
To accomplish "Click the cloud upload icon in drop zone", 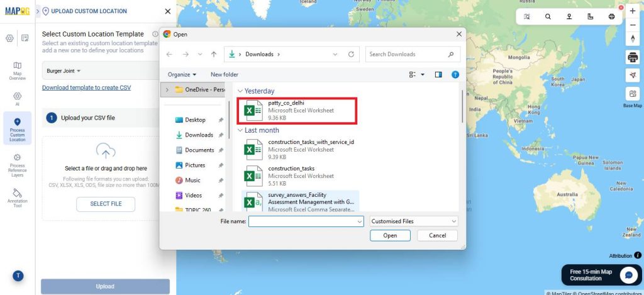I will pos(106,151).
